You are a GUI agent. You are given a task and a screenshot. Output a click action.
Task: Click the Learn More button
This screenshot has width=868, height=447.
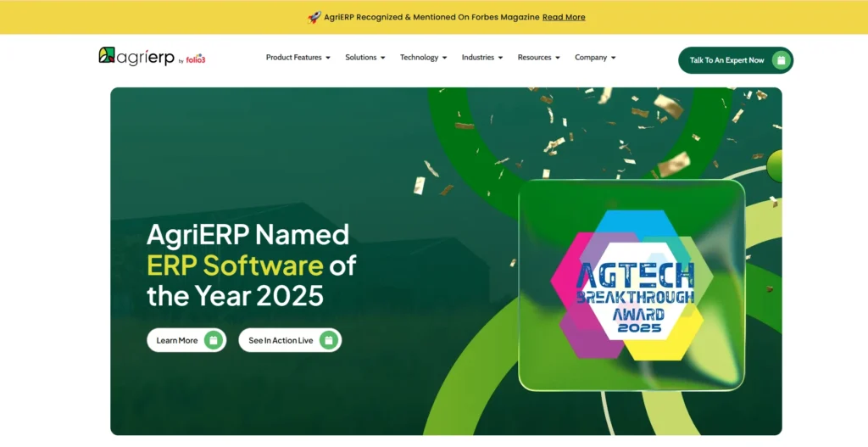click(186, 340)
